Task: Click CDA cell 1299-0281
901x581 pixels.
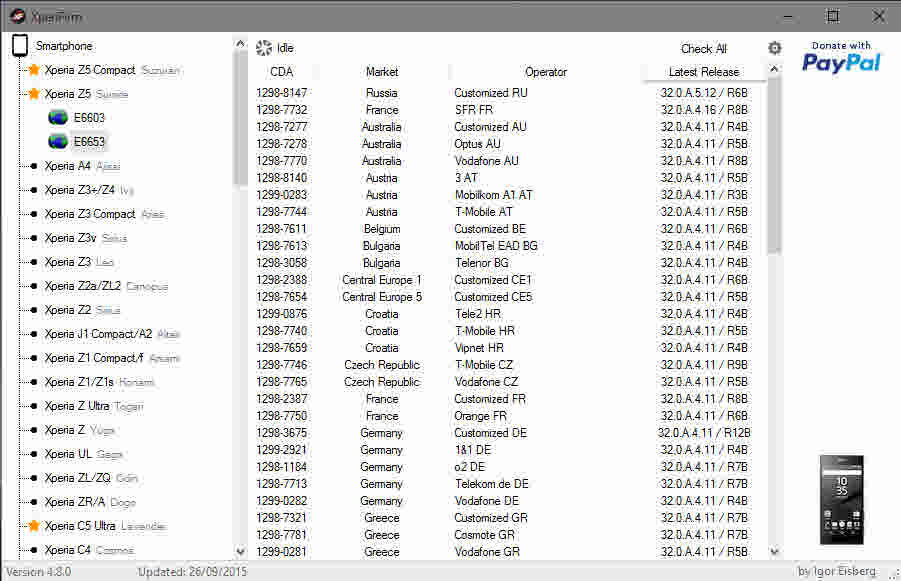Action: coord(282,552)
